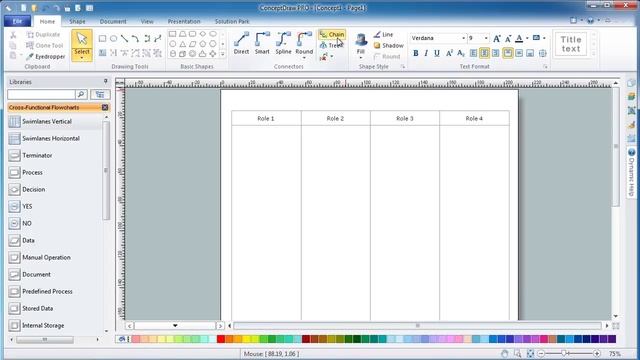
Task: Pick the trapezoid shape in Basic Shapes
Action: 182,34
